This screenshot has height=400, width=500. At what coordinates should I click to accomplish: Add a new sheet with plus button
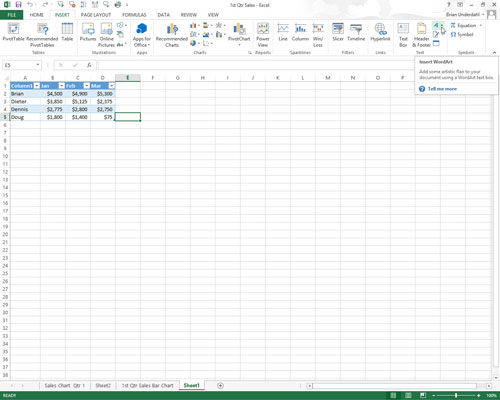coord(220,386)
